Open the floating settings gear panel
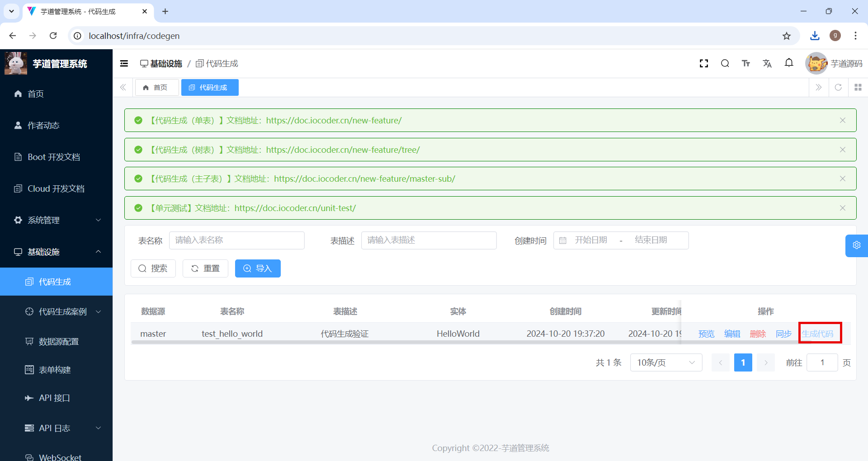Screen dimensions: 868x461 857,245
